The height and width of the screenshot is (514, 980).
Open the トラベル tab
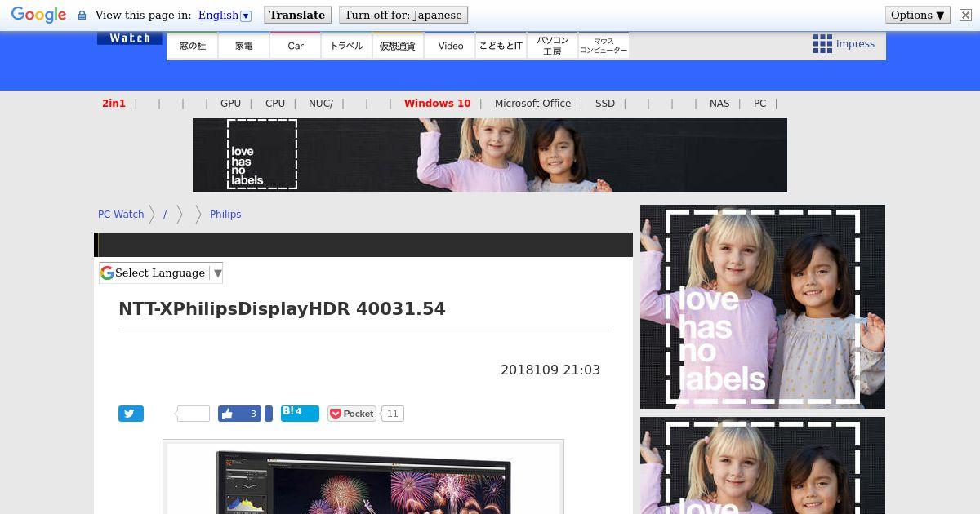[347, 46]
